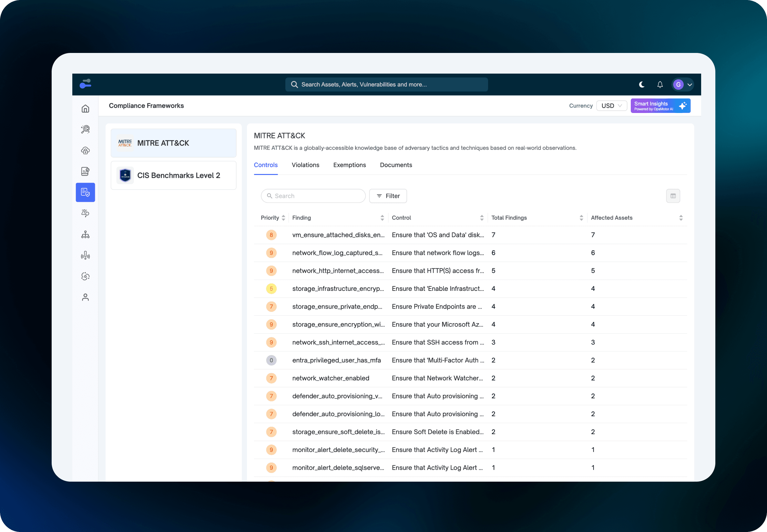Open storage_ensure_soft_delete_is... finding
Screen dimensions: 767x532
(338, 432)
